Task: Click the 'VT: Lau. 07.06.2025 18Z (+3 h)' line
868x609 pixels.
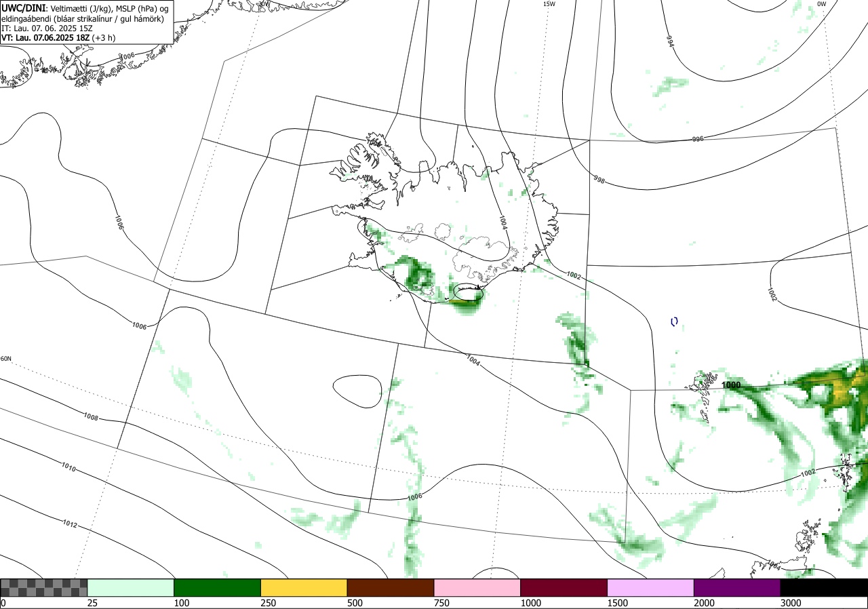Action: click(58, 38)
